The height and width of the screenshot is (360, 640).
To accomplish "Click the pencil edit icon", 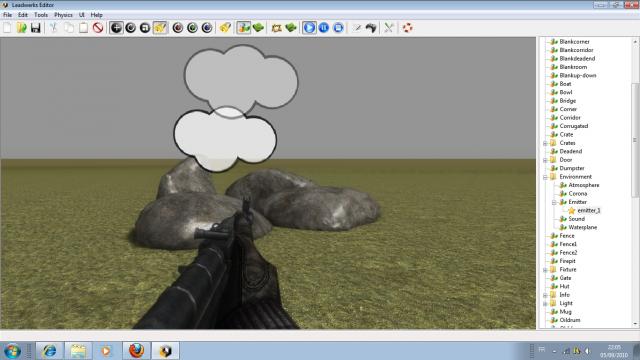I will 357,28.
